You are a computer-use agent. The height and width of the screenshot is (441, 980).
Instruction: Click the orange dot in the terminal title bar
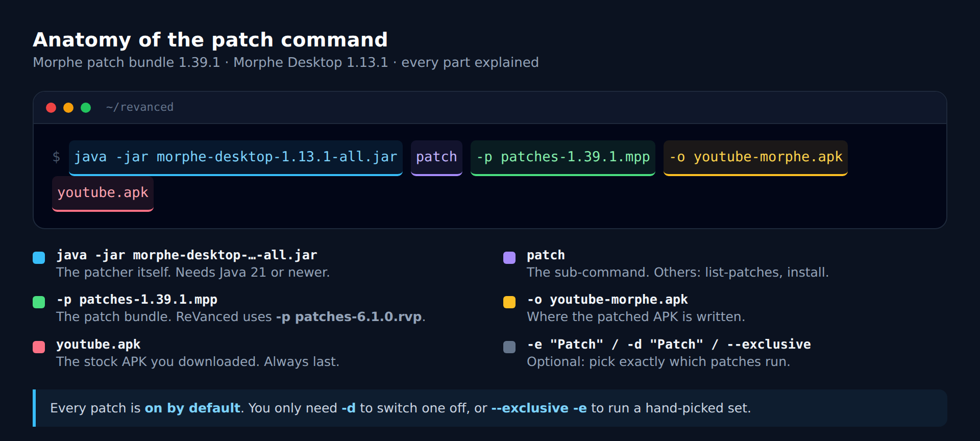pyautogui.click(x=68, y=108)
